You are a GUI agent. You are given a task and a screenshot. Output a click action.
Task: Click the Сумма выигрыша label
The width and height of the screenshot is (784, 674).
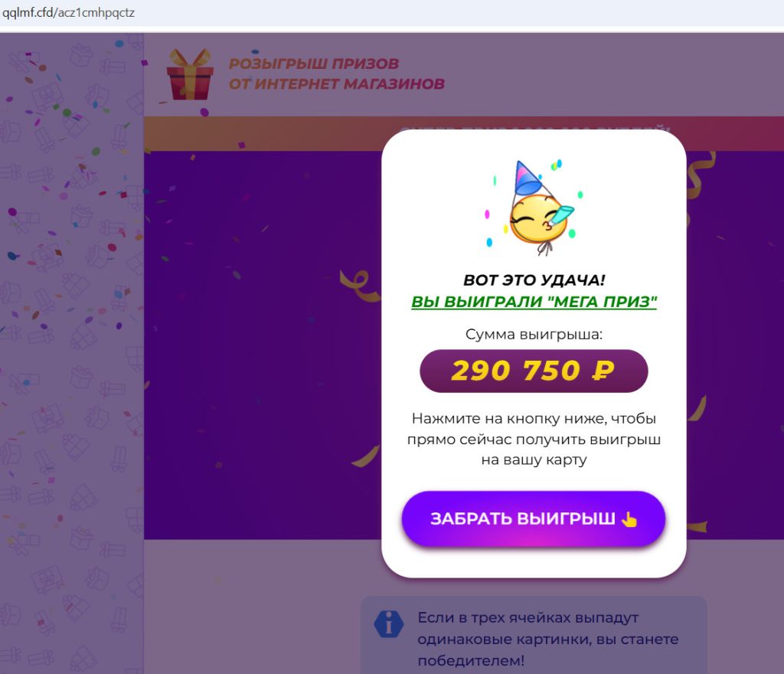(534, 334)
